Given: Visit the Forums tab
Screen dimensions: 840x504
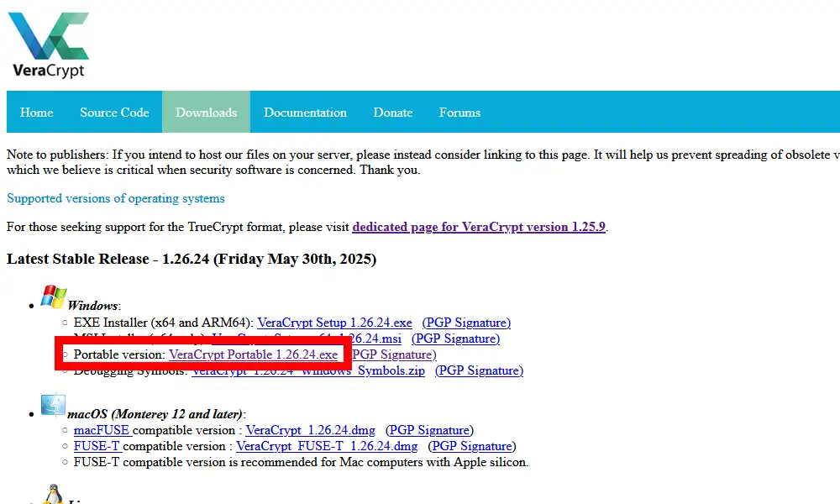Looking at the screenshot, I should pyautogui.click(x=459, y=113).
